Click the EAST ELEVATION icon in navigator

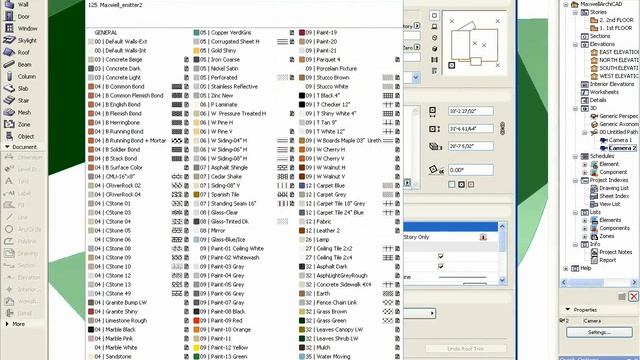(594, 52)
